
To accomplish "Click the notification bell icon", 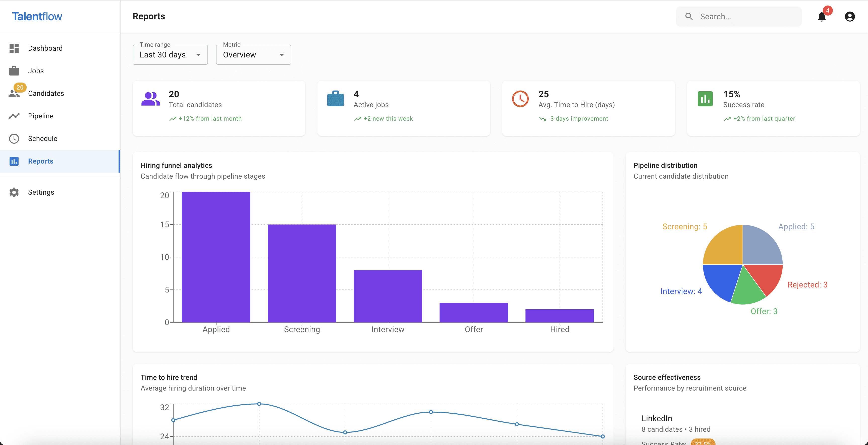I will point(822,17).
